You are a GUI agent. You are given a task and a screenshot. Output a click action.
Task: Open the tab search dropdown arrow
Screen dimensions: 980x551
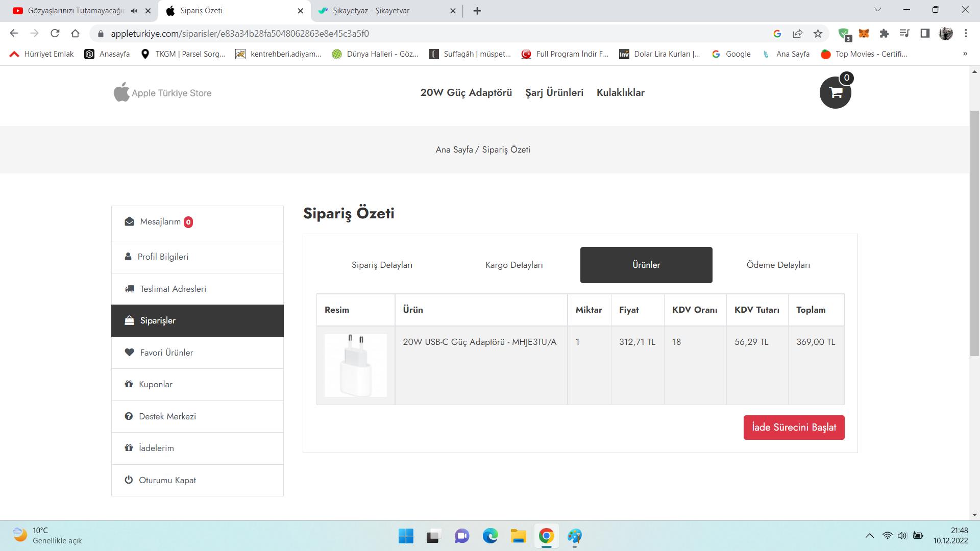click(x=878, y=10)
